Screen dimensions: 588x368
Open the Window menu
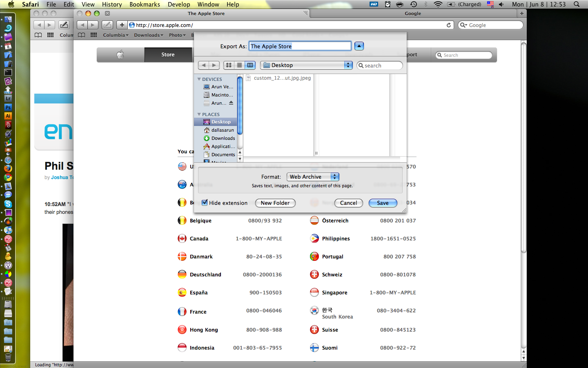(x=208, y=4)
